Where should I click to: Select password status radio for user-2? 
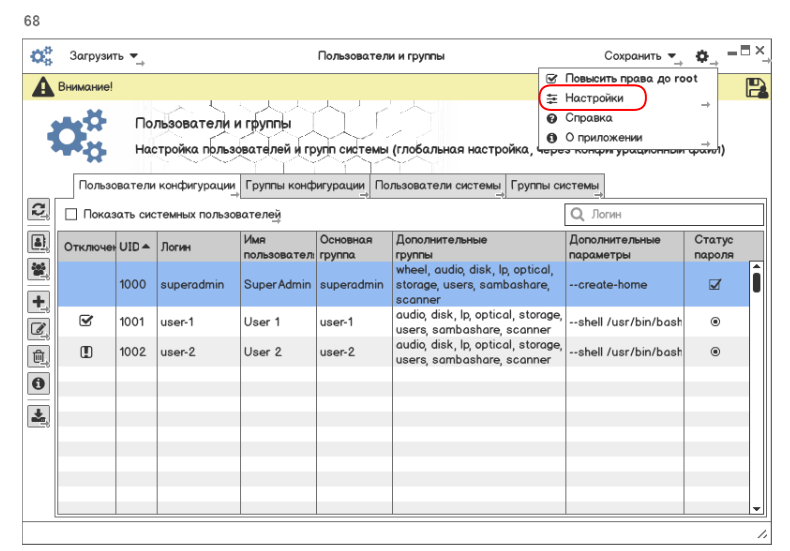point(714,352)
